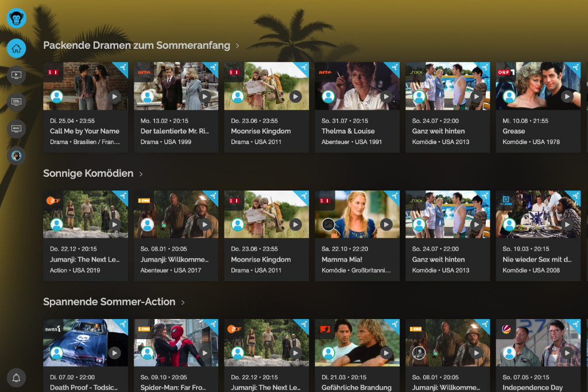The width and height of the screenshot is (588, 392).
Task: Click 'Mi. 10.08 • 21:55' air date
Action: coord(525,121)
